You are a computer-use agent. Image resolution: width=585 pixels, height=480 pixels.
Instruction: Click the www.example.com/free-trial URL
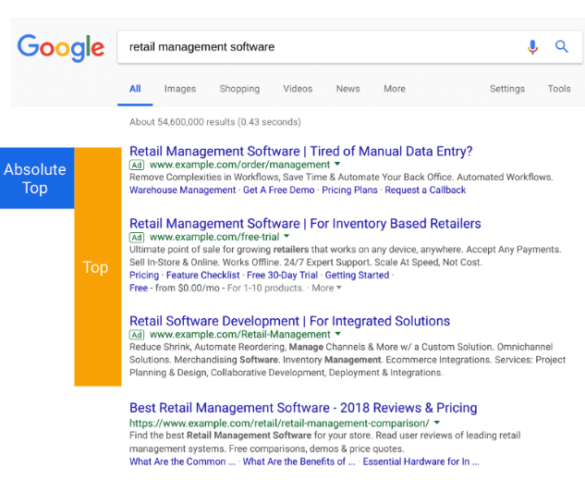(x=215, y=237)
